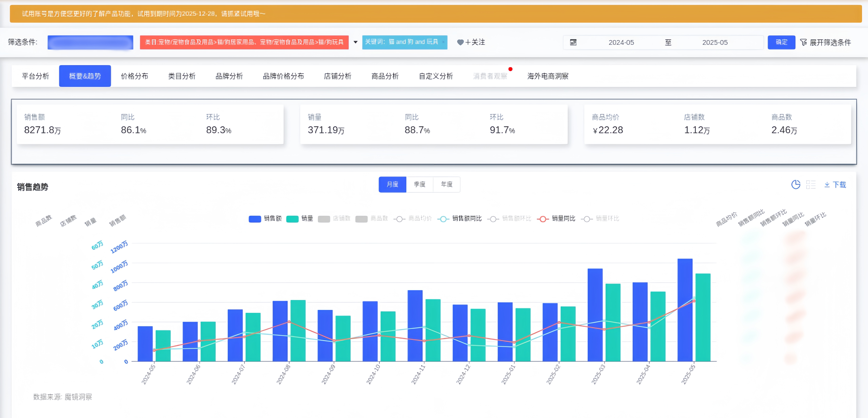
Task: Open 自定义分析 tab
Action: 436,76
